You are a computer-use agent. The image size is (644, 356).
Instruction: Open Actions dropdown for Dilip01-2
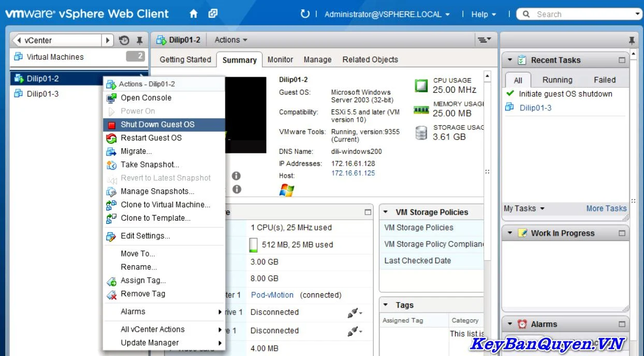(x=231, y=40)
